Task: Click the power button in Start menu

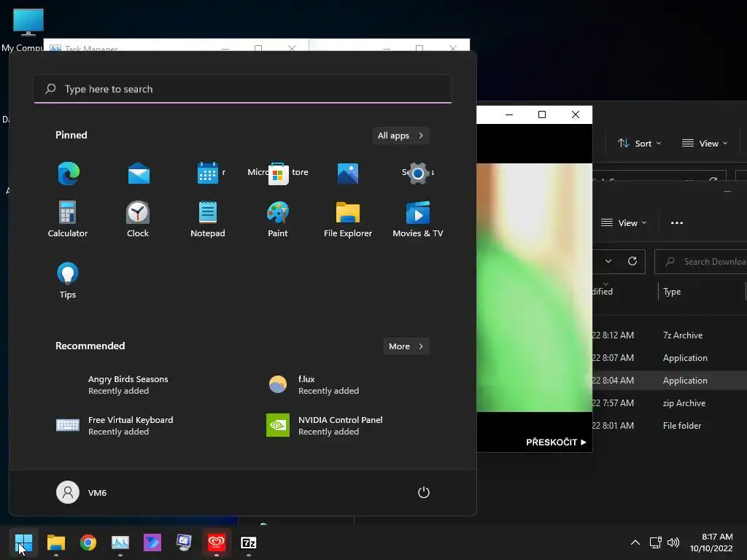Action: coord(424,492)
